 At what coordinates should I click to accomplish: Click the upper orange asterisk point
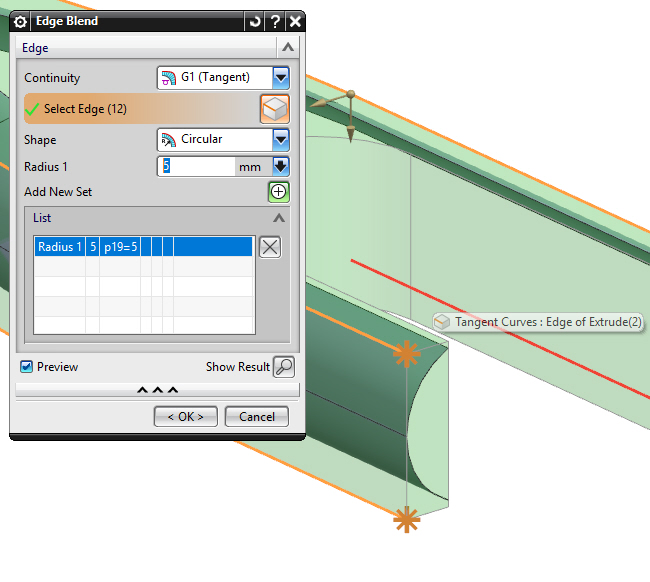pyautogui.click(x=407, y=354)
